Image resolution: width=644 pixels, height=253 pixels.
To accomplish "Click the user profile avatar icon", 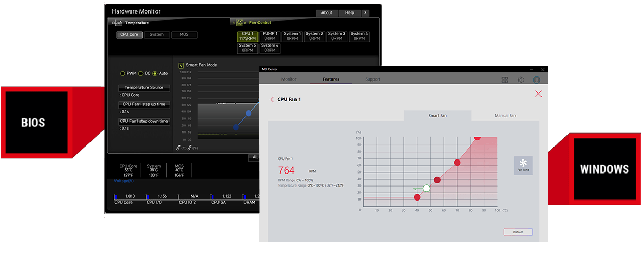I will click(537, 79).
